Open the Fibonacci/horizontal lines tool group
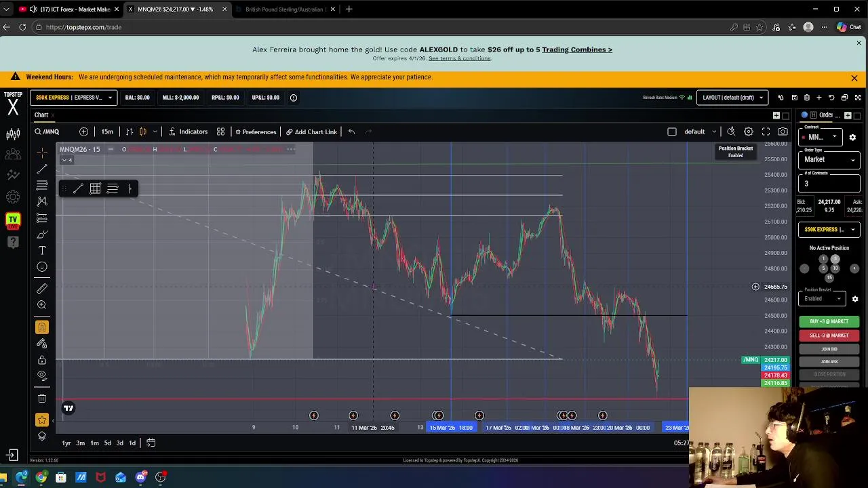 pos(42,185)
